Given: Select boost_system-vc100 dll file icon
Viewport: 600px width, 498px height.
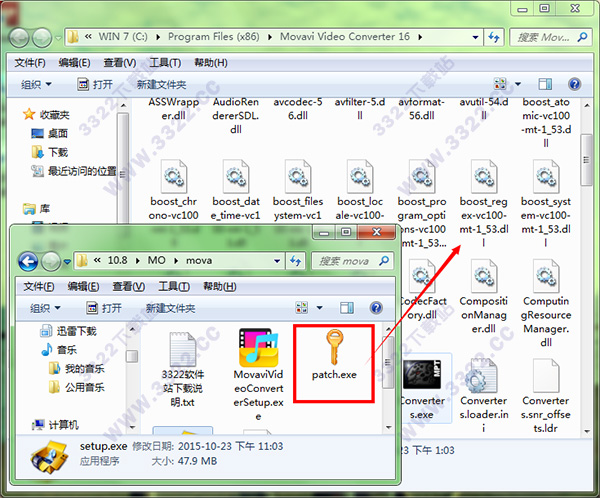Looking at the screenshot, I should (546, 176).
